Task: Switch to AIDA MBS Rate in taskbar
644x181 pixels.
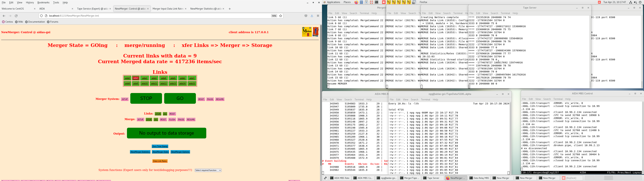Action: pyautogui.click(x=340, y=178)
